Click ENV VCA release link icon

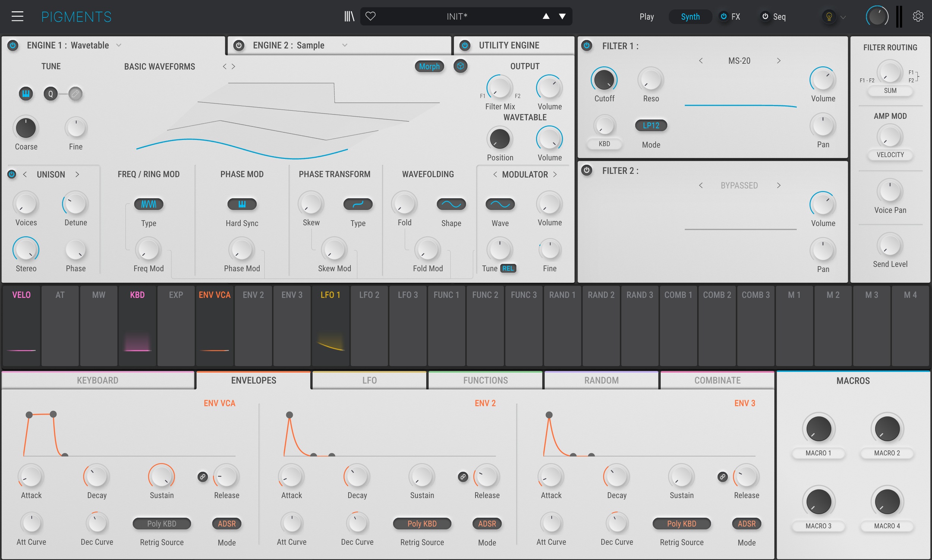point(203,476)
